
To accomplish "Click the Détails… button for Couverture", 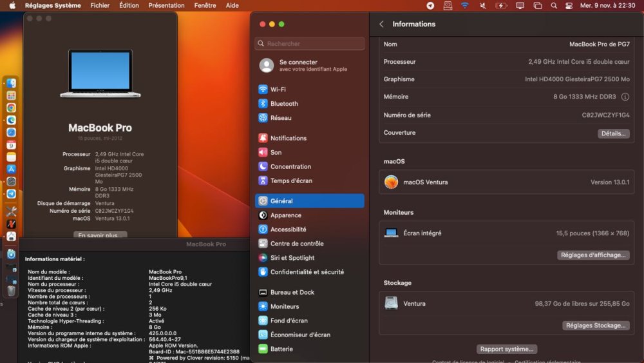I will (x=613, y=133).
